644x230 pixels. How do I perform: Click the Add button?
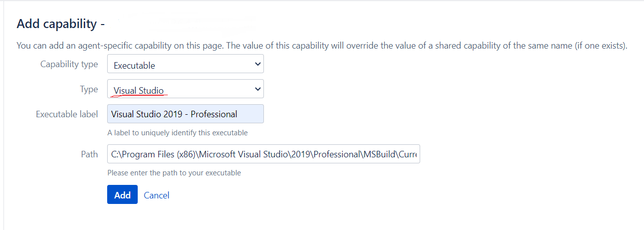coord(122,194)
